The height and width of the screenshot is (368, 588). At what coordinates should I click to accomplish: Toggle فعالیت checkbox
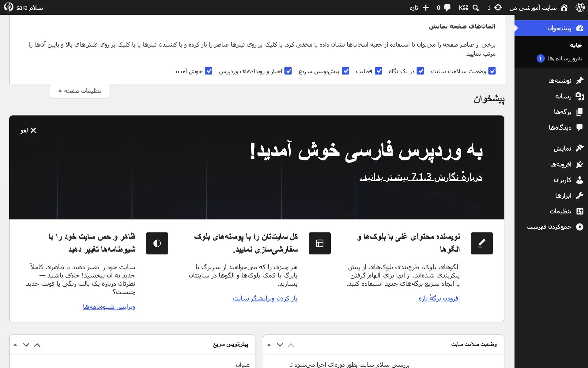click(379, 71)
